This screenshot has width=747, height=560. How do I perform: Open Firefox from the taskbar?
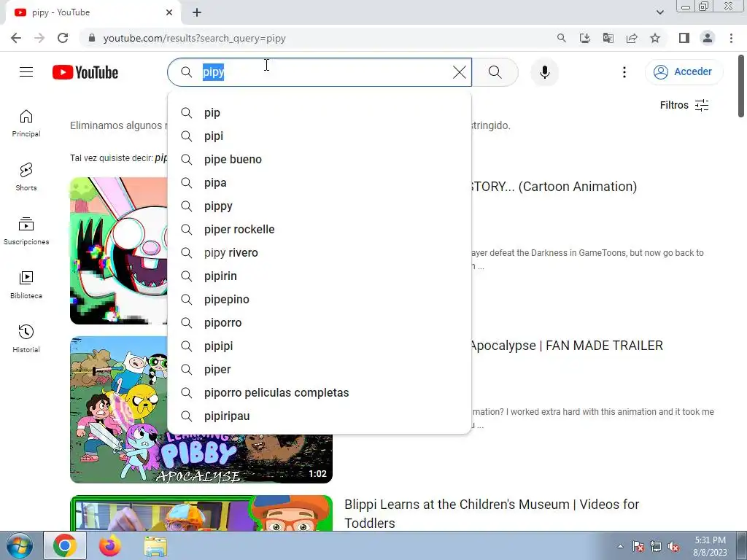110,546
